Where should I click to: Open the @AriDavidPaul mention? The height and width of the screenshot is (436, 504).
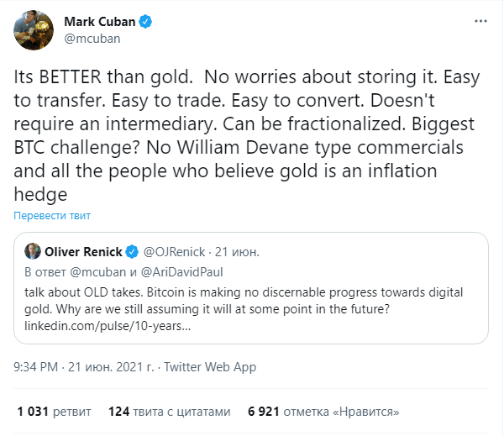tap(182, 272)
